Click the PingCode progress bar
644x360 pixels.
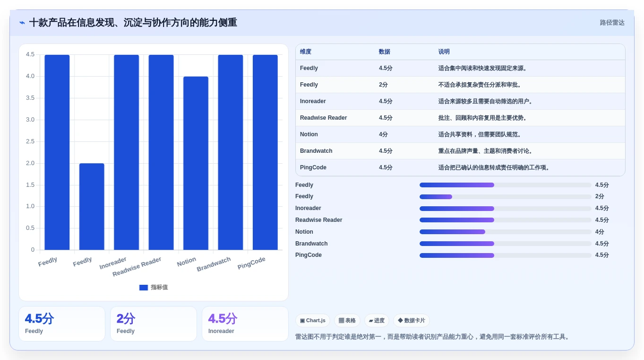point(506,255)
